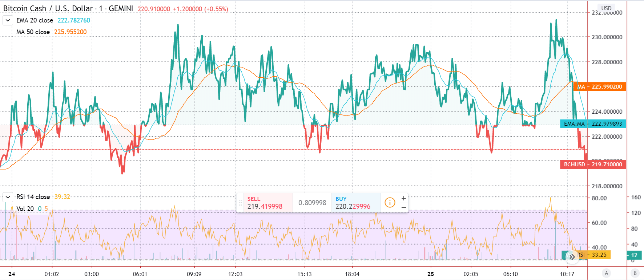Image resolution: width=644 pixels, height=280 pixels.
Task: Click the 15:13 time axis label
Action: point(305,274)
